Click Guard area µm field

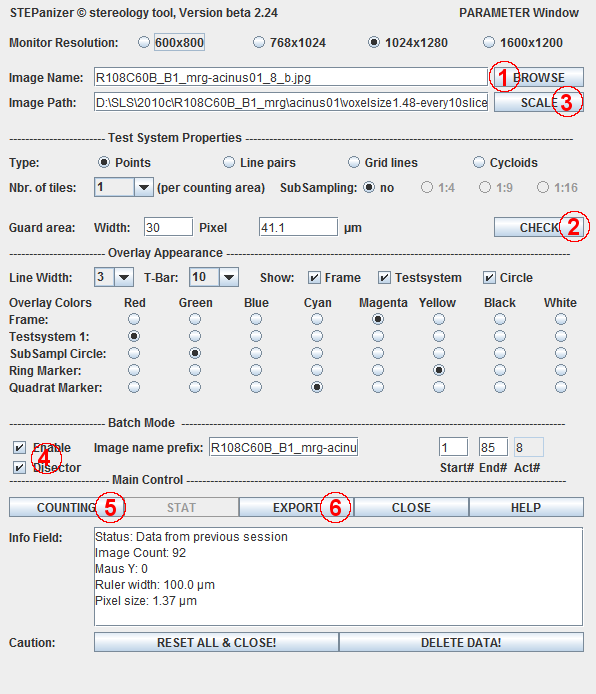click(x=298, y=227)
